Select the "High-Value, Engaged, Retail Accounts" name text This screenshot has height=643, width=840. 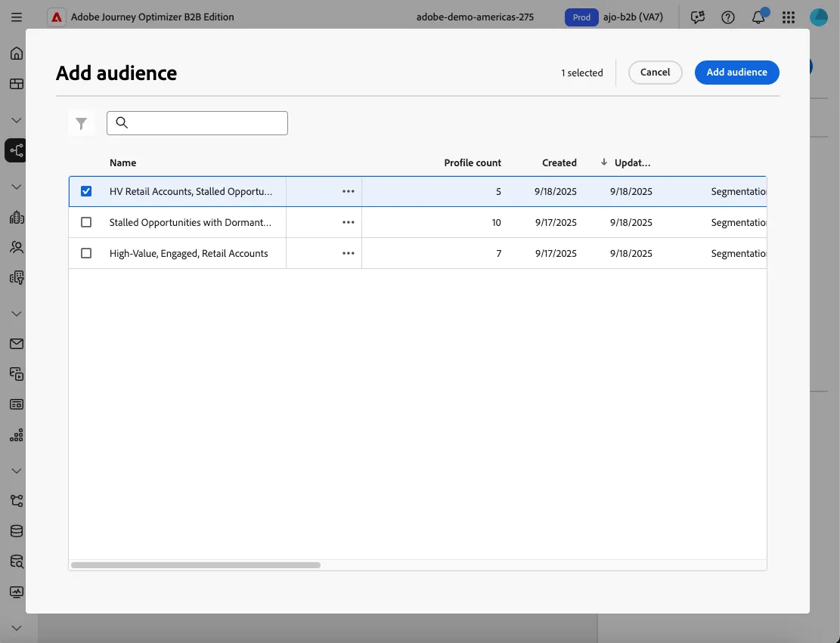click(x=188, y=254)
